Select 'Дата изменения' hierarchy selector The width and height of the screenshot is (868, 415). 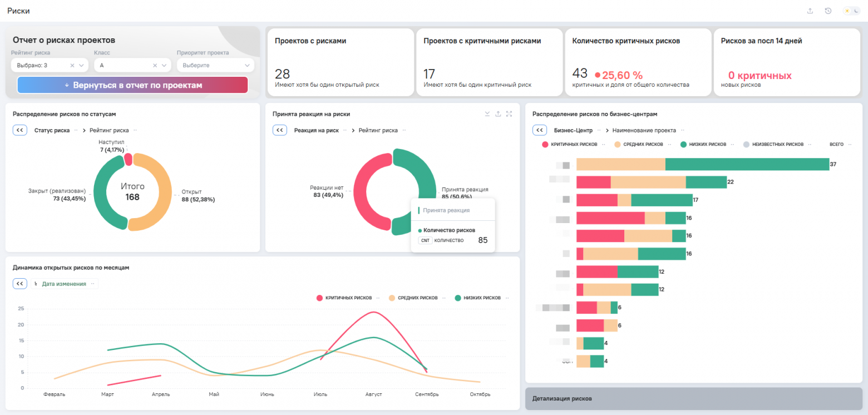(x=64, y=284)
